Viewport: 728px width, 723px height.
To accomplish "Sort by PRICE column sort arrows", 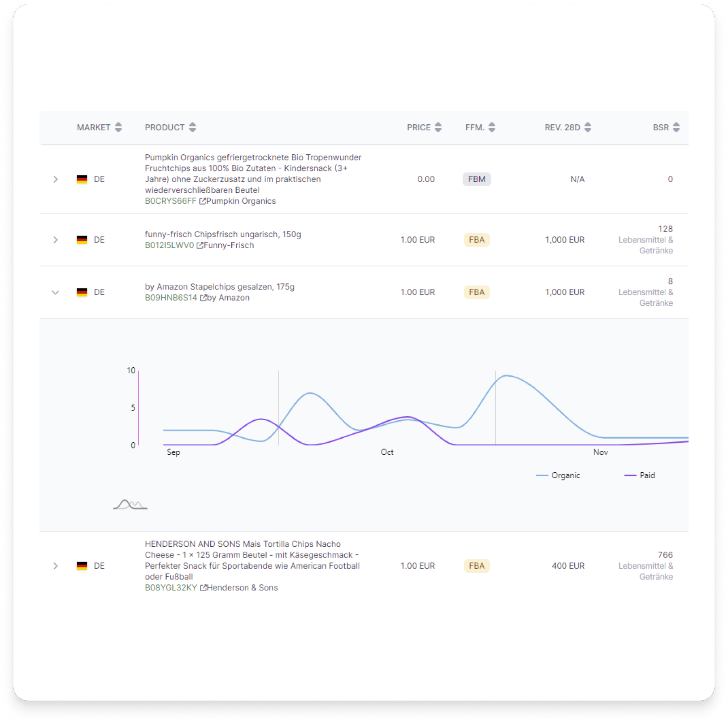I will click(x=438, y=127).
